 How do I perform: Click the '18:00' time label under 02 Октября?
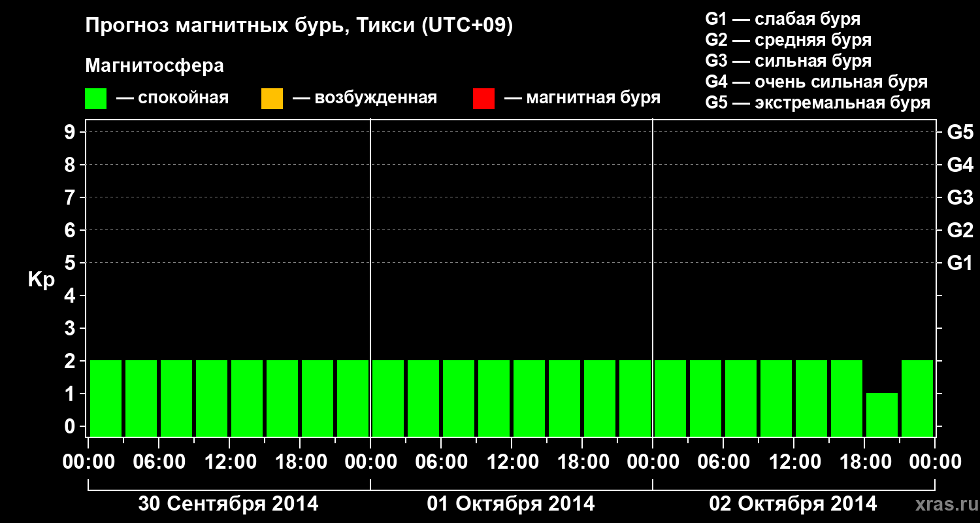coord(864,462)
